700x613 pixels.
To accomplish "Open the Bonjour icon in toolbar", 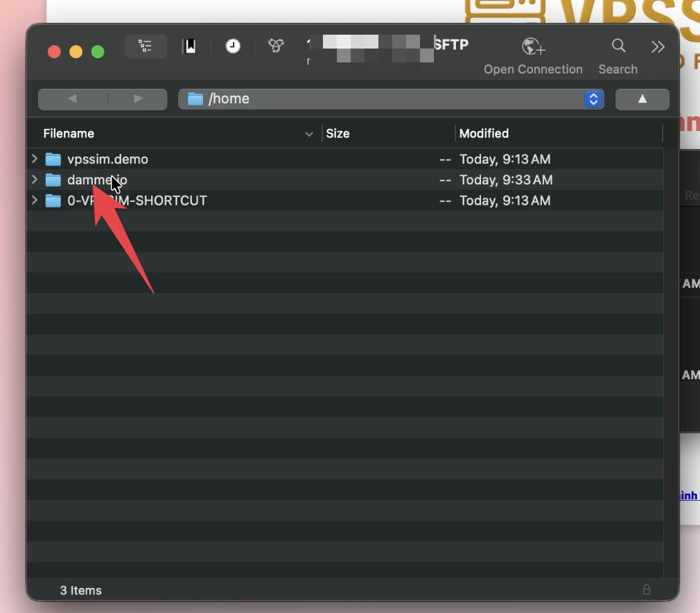I will coord(276,46).
